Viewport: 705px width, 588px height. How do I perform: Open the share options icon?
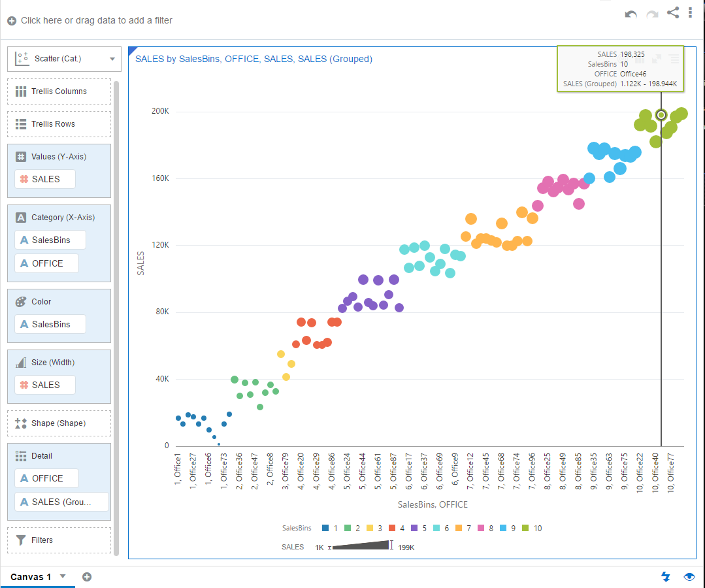(673, 12)
